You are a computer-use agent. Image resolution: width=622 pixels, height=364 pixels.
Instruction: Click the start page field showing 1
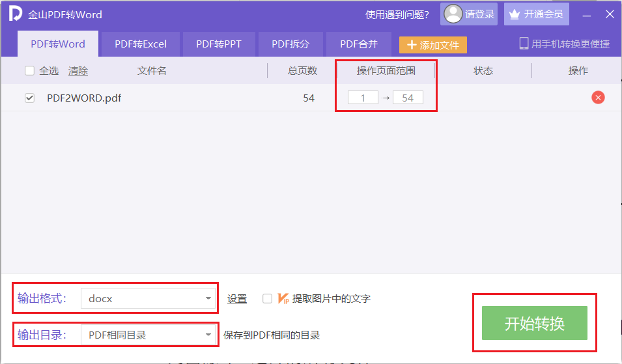click(x=363, y=98)
